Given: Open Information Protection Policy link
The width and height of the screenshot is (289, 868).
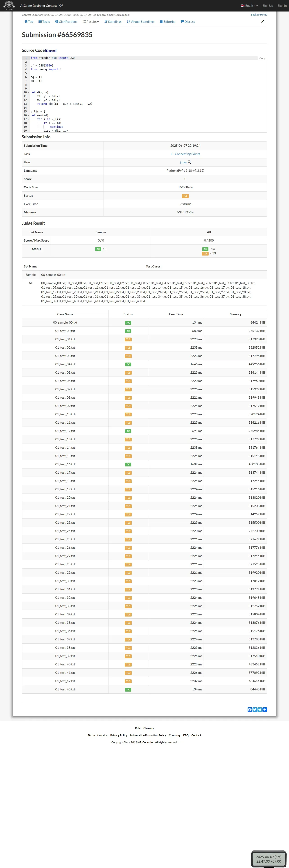Looking at the screenshot, I should [x=148, y=735].
